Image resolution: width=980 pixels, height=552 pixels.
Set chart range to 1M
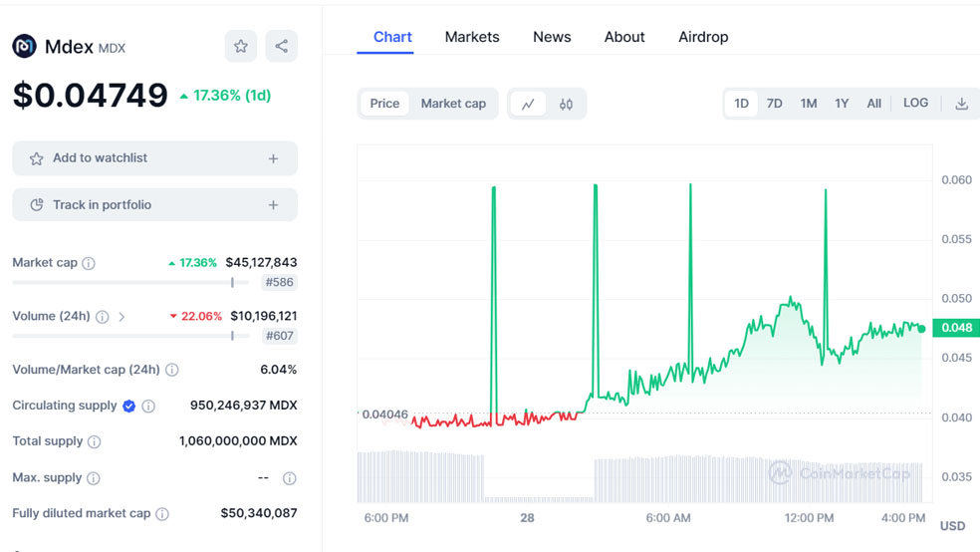click(809, 104)
